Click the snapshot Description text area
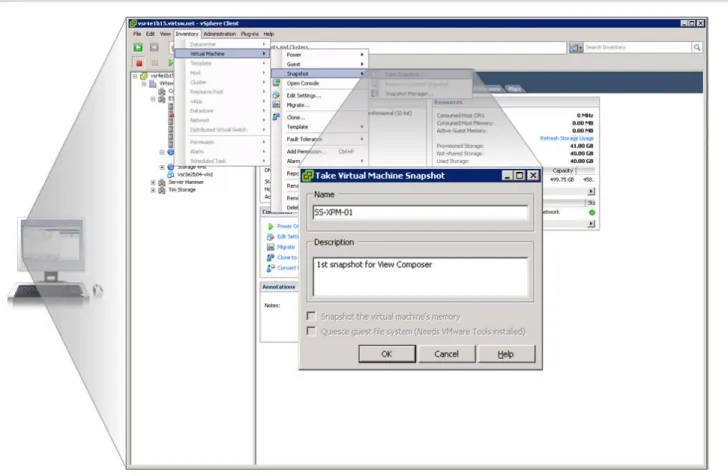The width and height of the screenshot is (728, 476). (x=420, y=277)
